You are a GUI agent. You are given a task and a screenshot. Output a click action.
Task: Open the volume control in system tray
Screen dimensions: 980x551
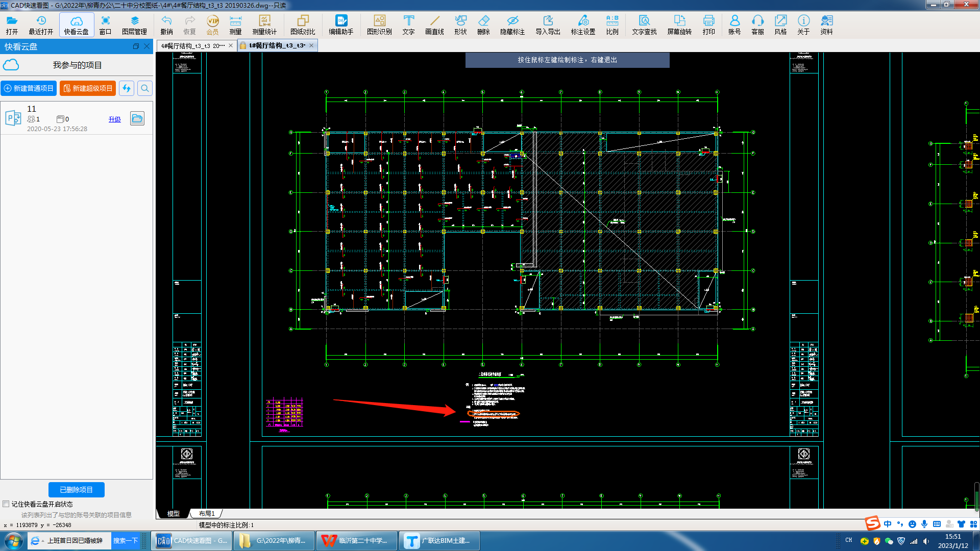[926, 541]
